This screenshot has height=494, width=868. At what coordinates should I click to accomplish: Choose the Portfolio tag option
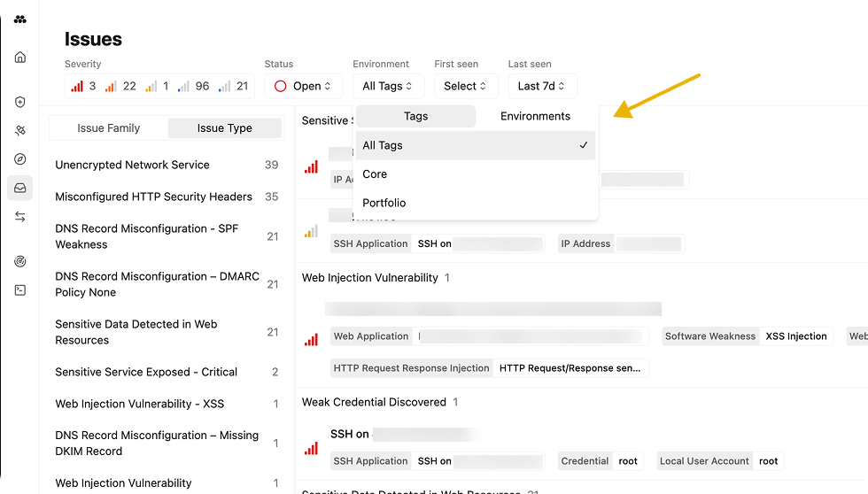coord(384,203)
